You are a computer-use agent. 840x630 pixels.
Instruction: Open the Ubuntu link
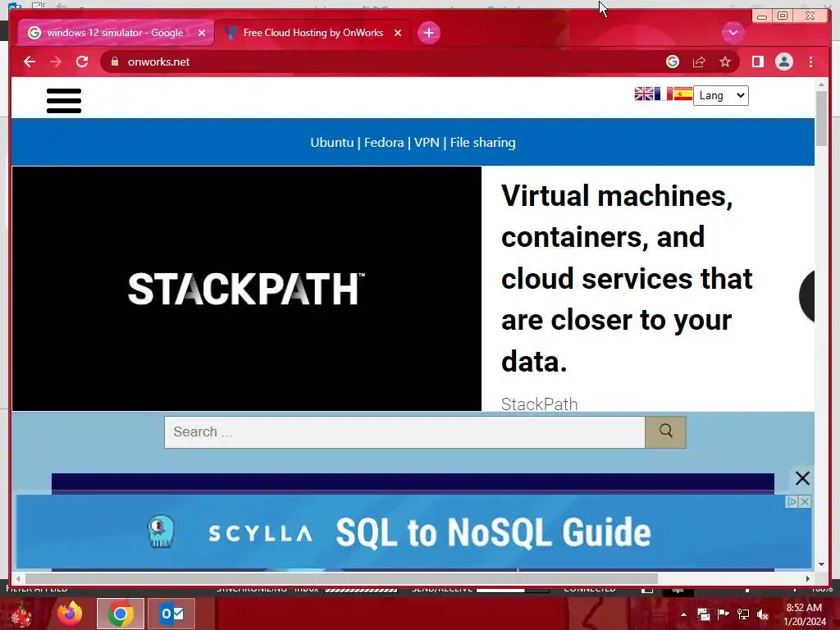pyautogui.click(x=332, y=143)
